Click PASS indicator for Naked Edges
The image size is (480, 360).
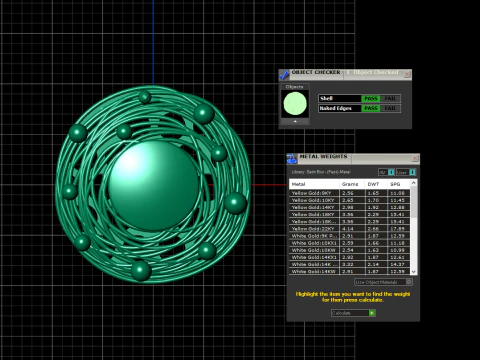(371, 108)
